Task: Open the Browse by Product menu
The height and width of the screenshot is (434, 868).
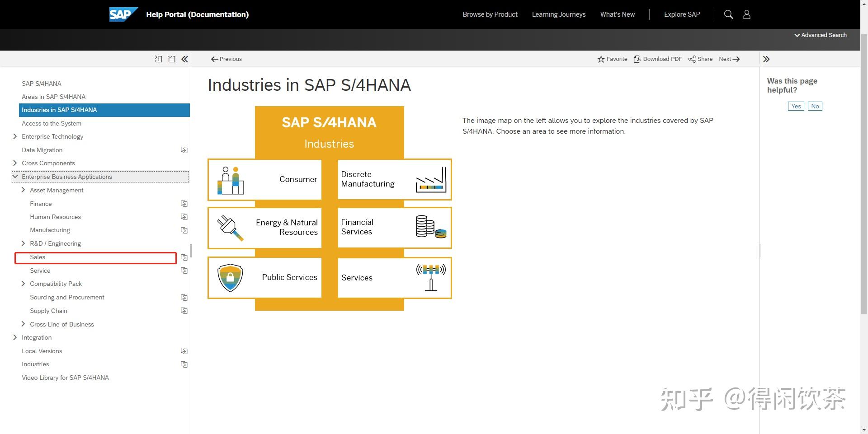Action: click(490, 14)
